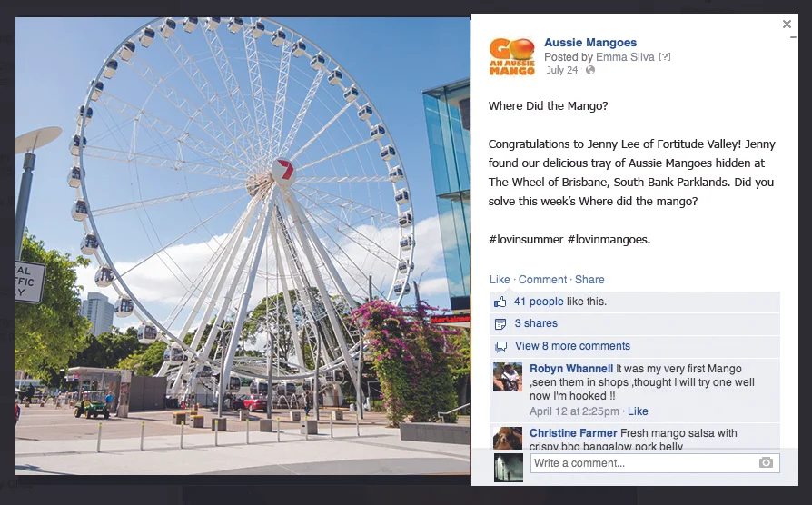Open Christine Farmer's profile picture

click(x=508, y=438)
